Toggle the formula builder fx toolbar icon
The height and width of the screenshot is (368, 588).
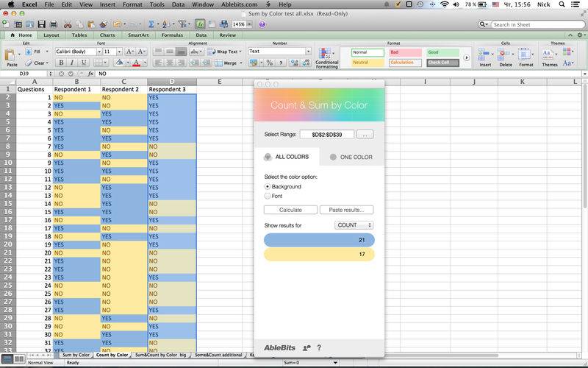[x=200, y=24]
